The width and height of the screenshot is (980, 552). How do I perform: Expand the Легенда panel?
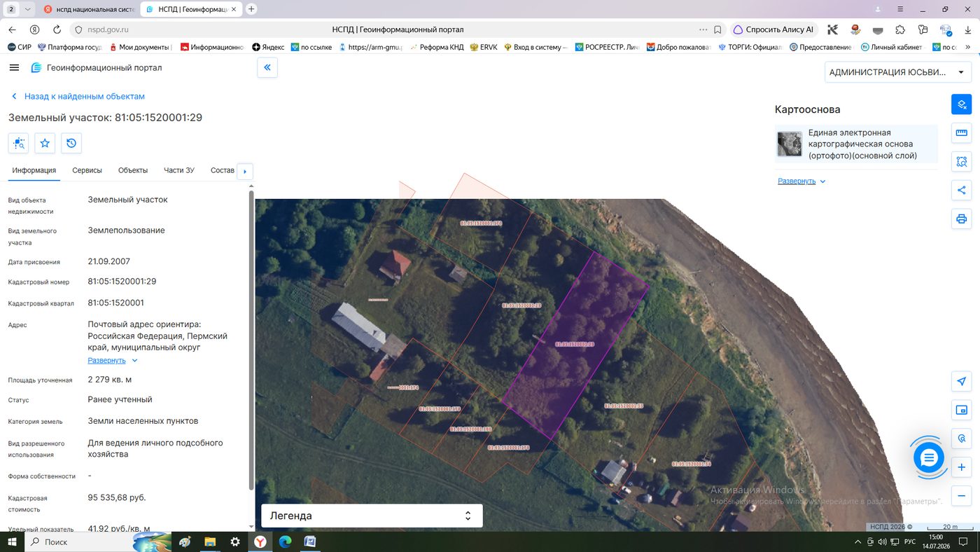click(x=372, y=516)
